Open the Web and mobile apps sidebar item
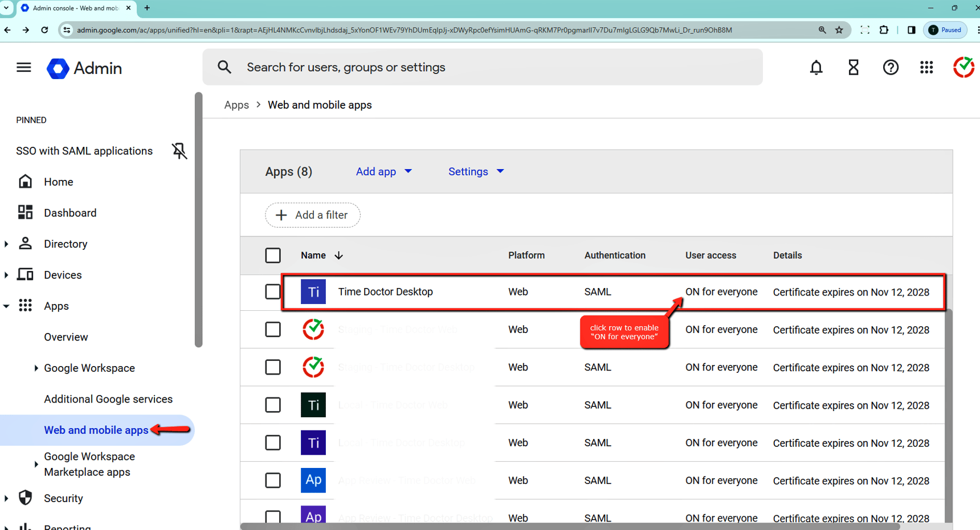The height and width of the screenshot is (530, 980). point(96,430)
